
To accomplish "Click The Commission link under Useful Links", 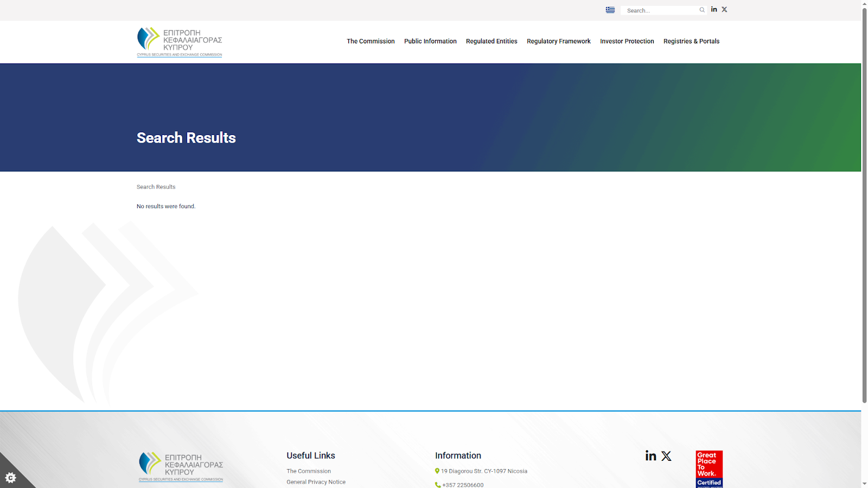I will pyautogui.click(x=308, y=471).
